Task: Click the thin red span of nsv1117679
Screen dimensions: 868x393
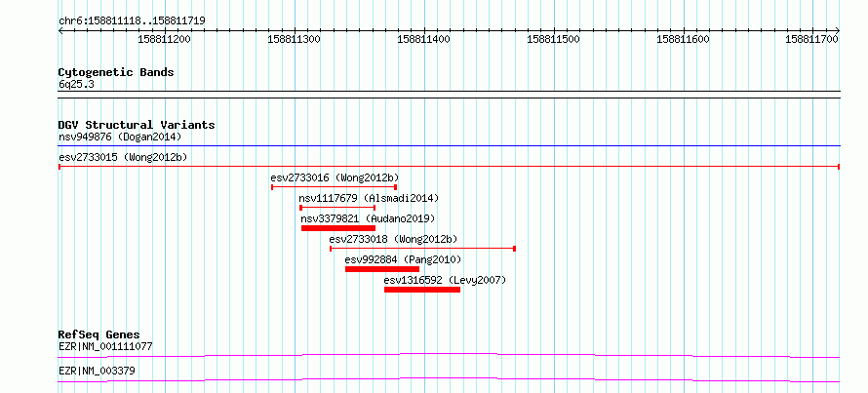Action: 337,208
